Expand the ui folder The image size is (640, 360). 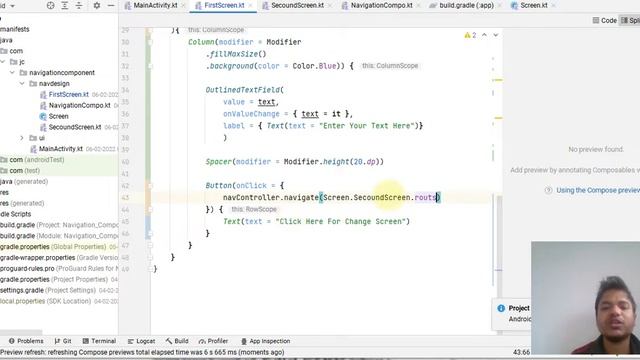[x=22, y=138]
